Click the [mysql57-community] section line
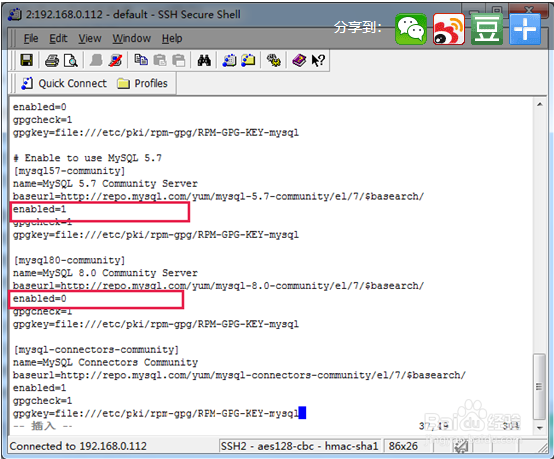 69,171
